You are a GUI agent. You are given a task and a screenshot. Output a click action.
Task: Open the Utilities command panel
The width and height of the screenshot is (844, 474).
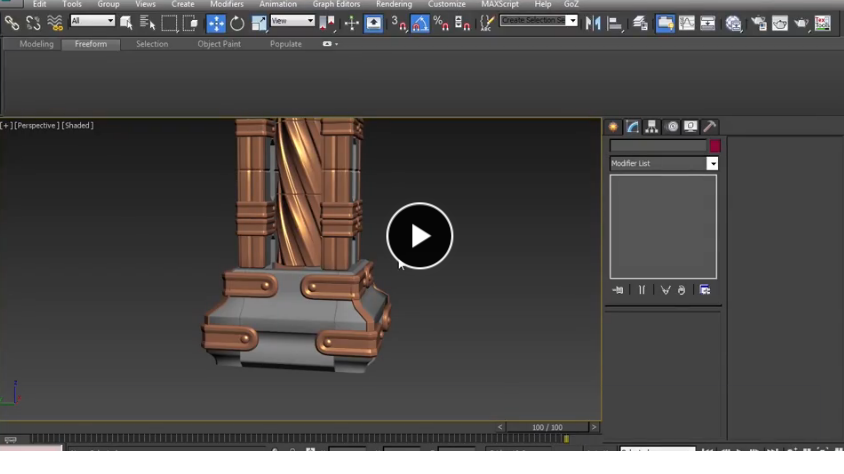[710, 127]
